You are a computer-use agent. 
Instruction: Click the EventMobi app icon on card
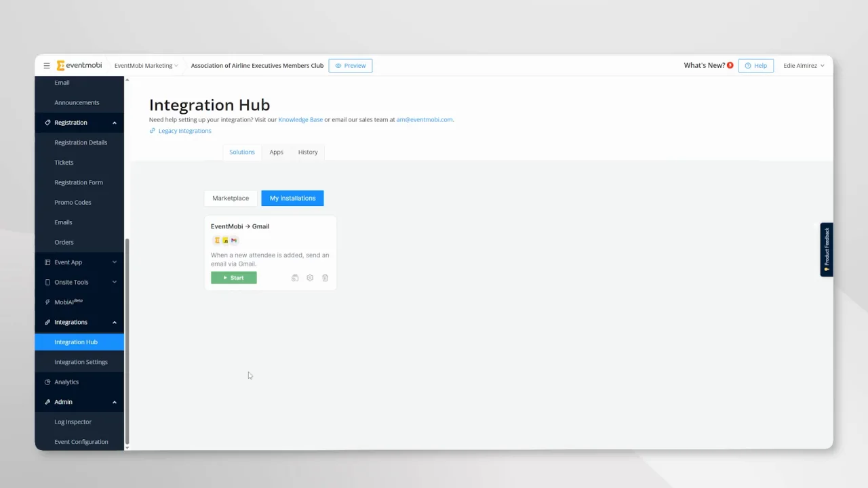pos(217,241)
